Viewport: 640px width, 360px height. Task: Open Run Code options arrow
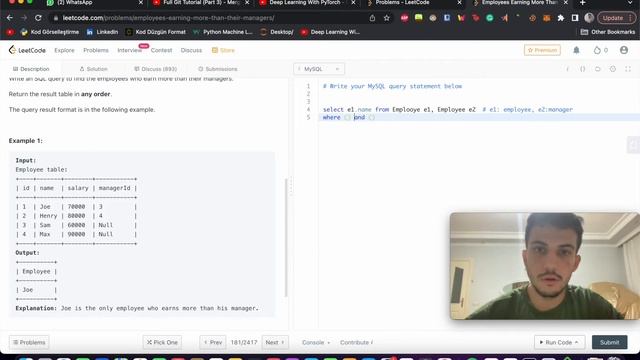click(x=577, y=342)
